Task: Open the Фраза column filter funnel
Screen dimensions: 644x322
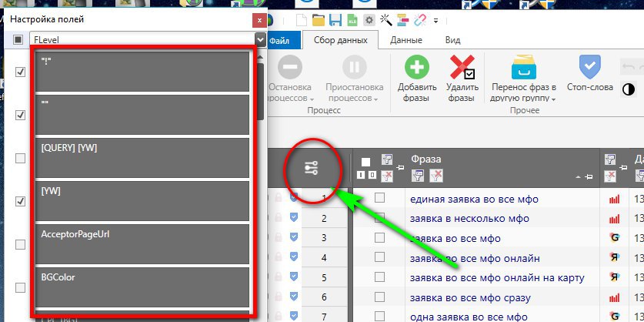Action: coord(418,176)
